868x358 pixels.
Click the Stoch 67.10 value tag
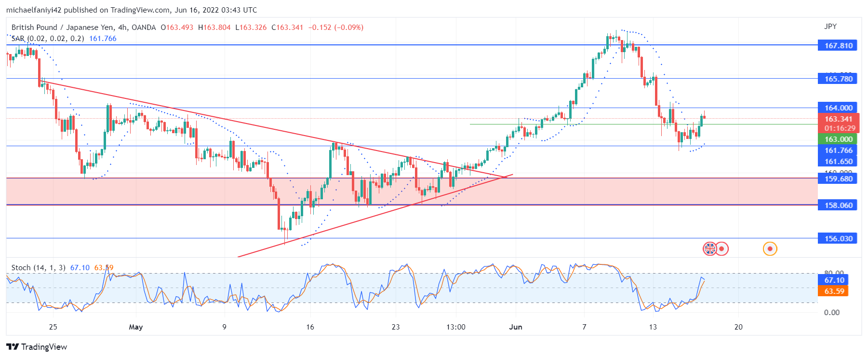coord(833,280)
